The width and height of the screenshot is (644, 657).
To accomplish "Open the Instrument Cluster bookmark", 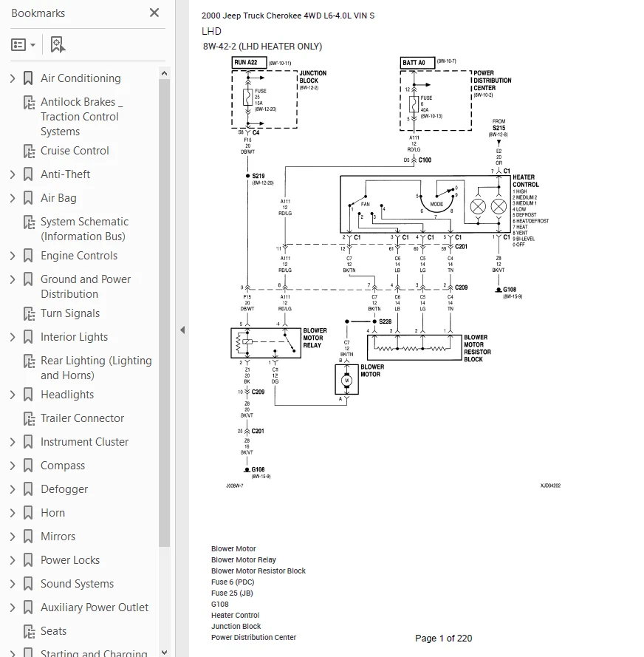I will 84,442.
